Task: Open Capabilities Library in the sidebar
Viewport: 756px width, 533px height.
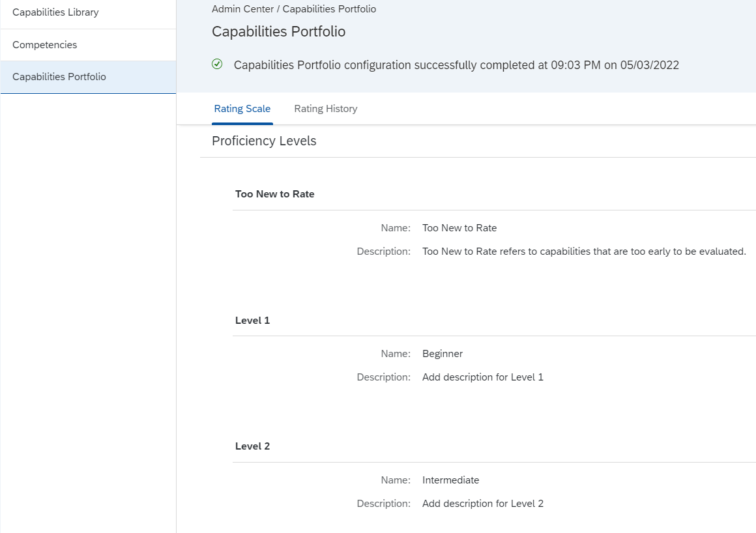Action: 88,12
